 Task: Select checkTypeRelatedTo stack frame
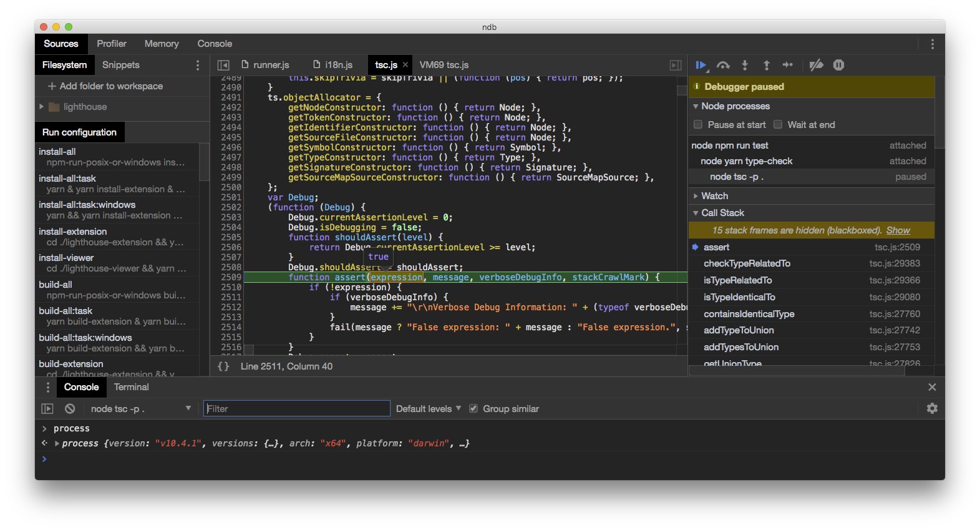[811, 263]
